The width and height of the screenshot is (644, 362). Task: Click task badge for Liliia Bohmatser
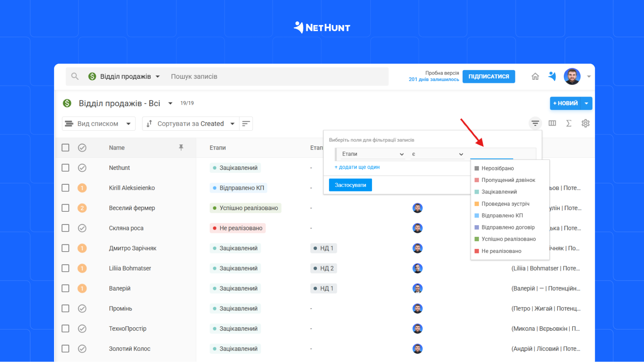82,268
